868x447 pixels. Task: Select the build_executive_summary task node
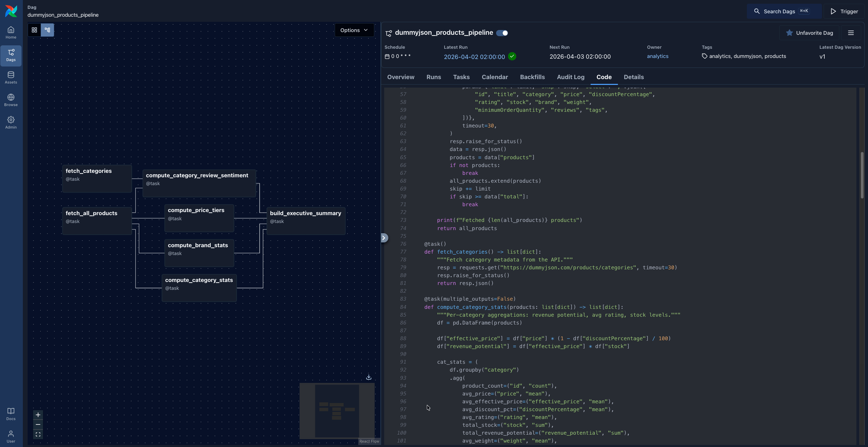[306, 221]
